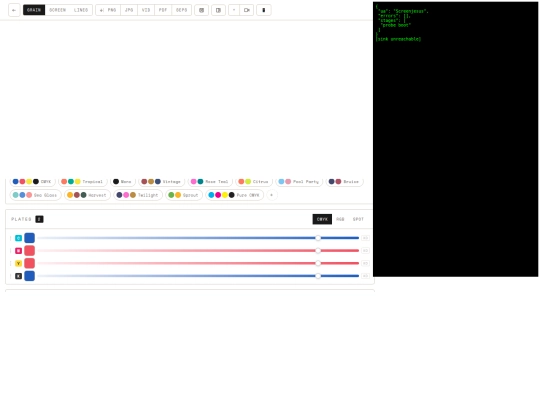Choose the Rose Teal palette
Screen dimensions: 540x405
(210, 181)
